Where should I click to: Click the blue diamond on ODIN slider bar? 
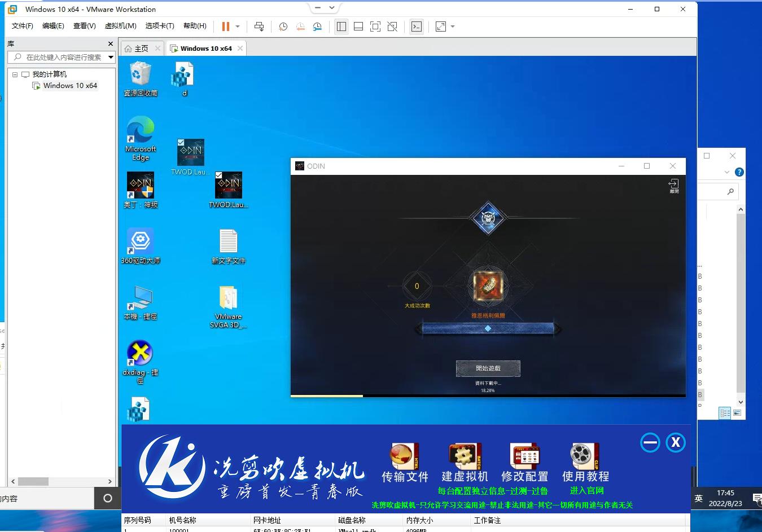pos(488,328)
